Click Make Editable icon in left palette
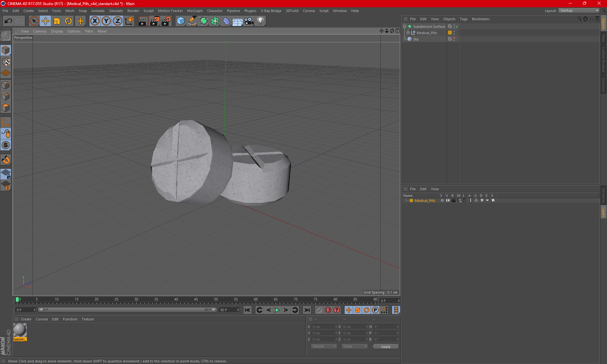Screen dimensions: 607x364 (6, 36)
